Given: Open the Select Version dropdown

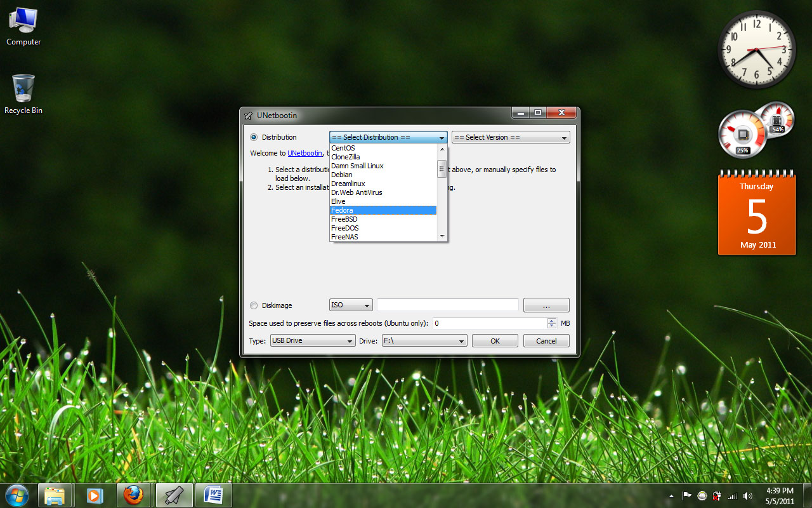Looking at the screenshot, I should click(511, 137).
